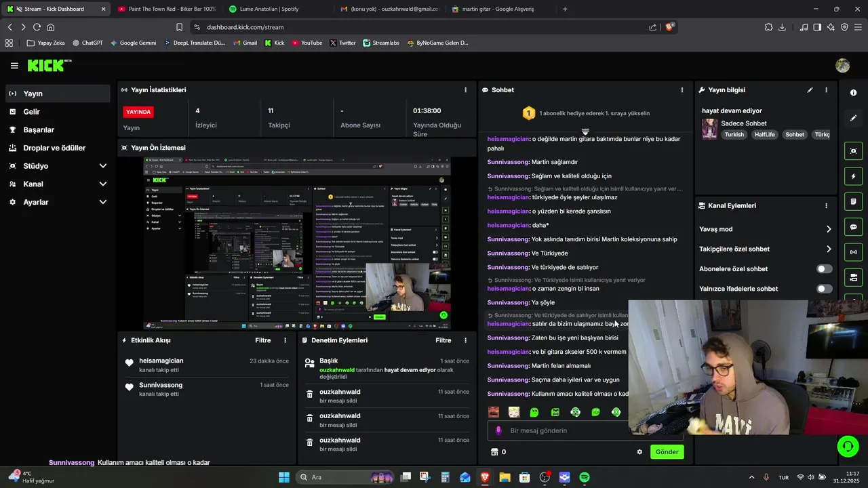This screenshot has width=868, height=488.
Task: Click the pencil edit icon in right rail
Action: click(853, 118)
